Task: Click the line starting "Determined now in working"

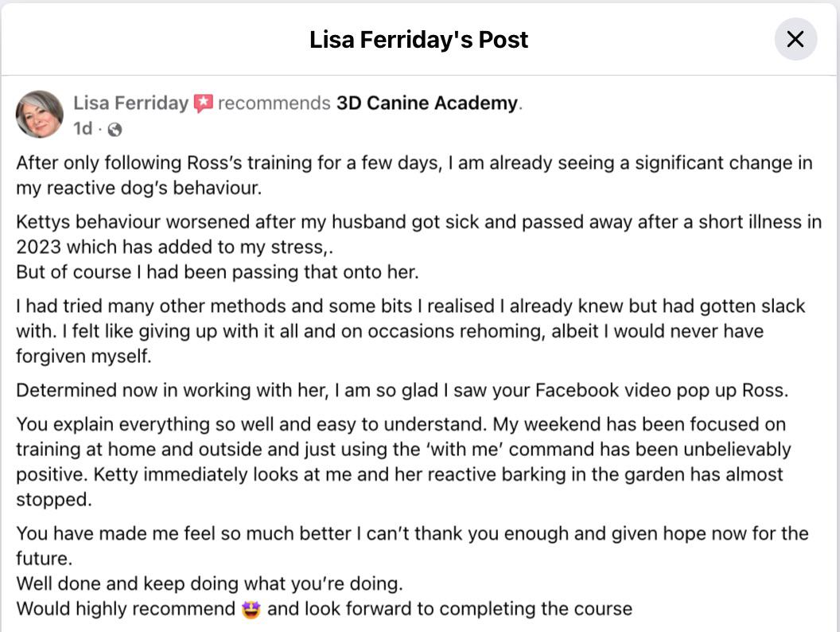Action: (402, 390)
